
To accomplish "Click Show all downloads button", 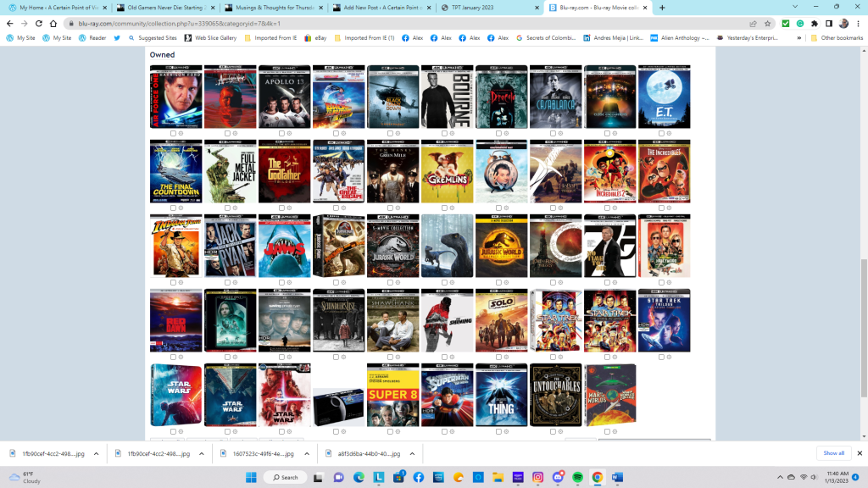I will point(833,453).
